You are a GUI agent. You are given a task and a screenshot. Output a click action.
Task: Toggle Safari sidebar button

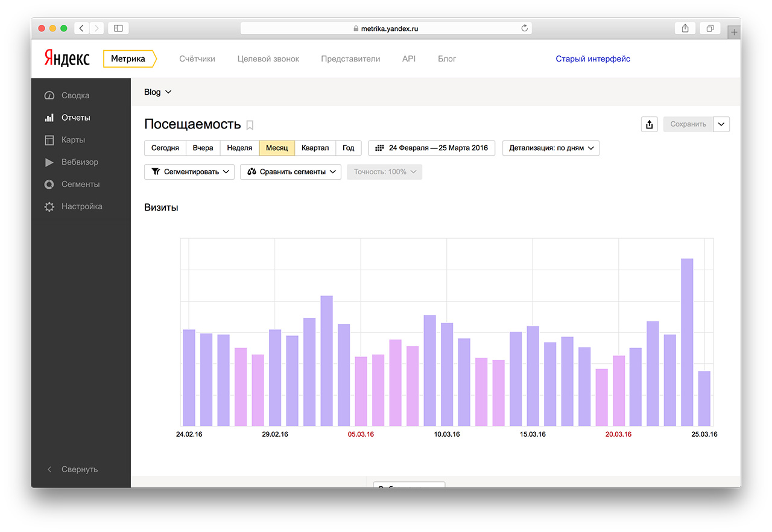pyautogui.click(x=118, y=28)
